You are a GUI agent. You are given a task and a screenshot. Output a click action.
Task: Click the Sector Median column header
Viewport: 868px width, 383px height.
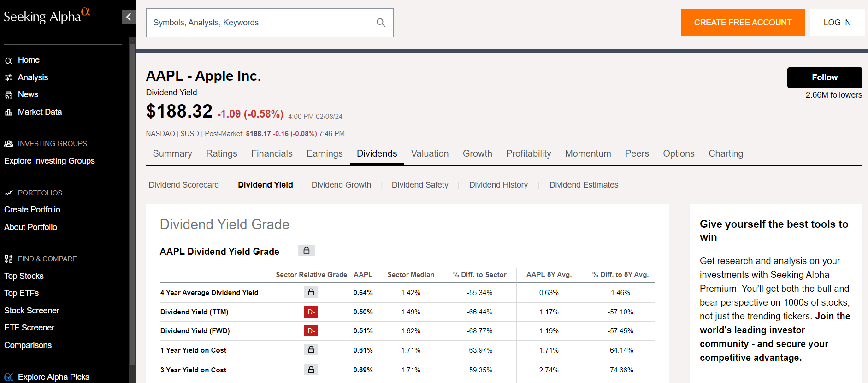click(x=411, y=275)
